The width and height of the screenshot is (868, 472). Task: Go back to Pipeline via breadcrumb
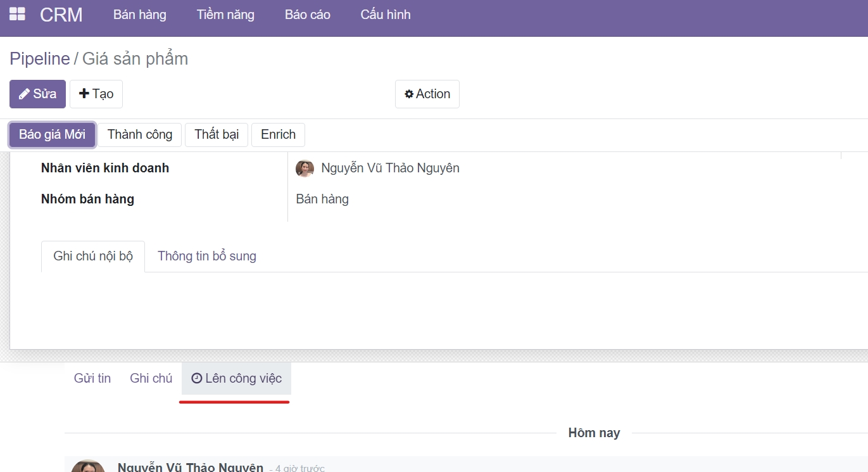coord(40,59)
